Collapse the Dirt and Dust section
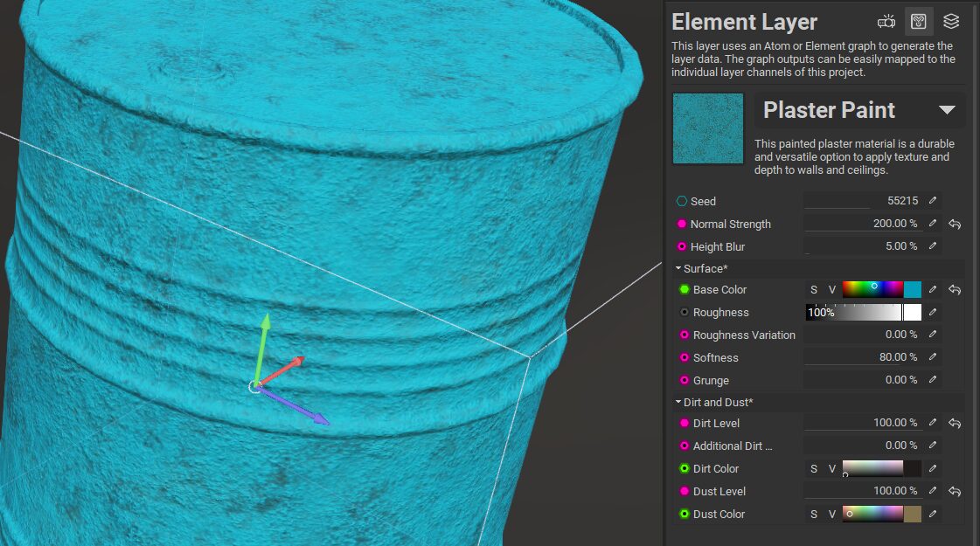This screenshot has width=980, height=546. [678, 403]
